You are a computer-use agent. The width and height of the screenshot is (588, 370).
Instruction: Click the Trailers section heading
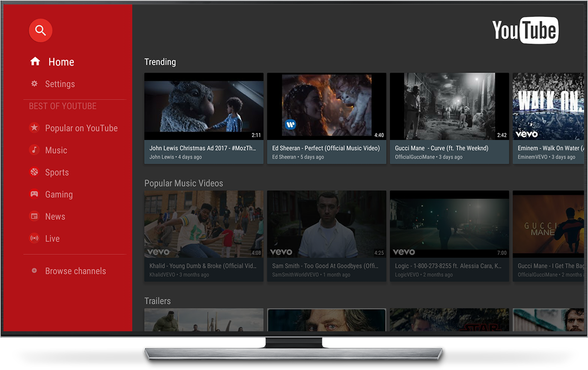coord(158,301)
